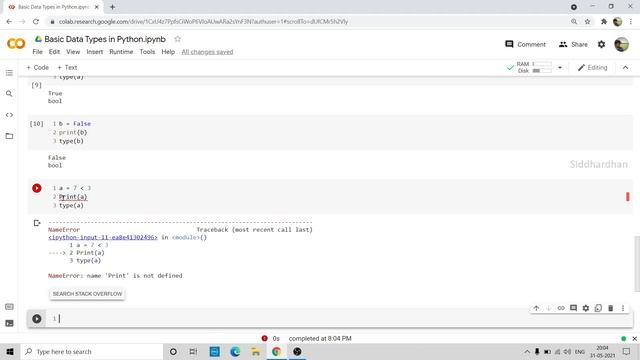Collapse the header with chevron up
Image resolution: width=640 pixels, height=360 pixels.
point(625,68)
